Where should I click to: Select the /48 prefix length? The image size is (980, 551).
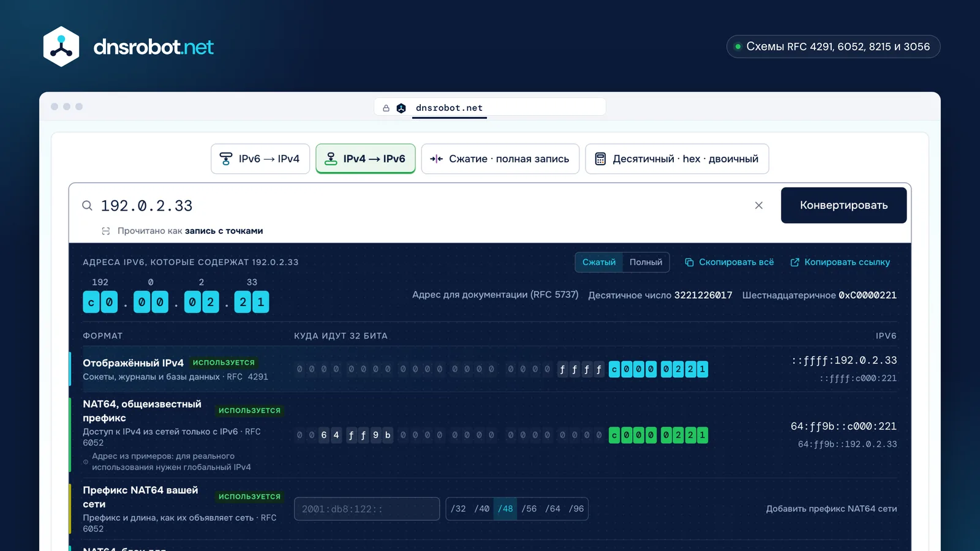pos(505,509)
